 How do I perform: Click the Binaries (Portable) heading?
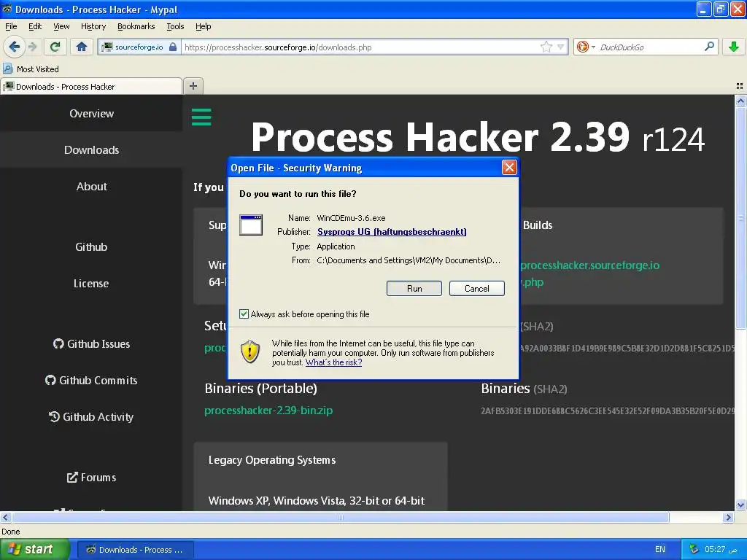point(260,388)
